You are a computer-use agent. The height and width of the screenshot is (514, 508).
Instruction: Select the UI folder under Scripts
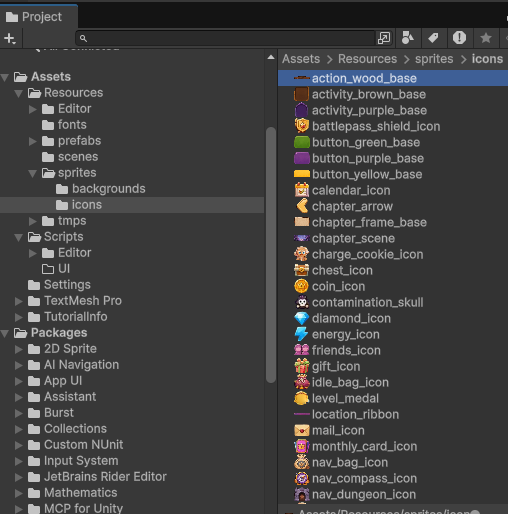point(56,269)
